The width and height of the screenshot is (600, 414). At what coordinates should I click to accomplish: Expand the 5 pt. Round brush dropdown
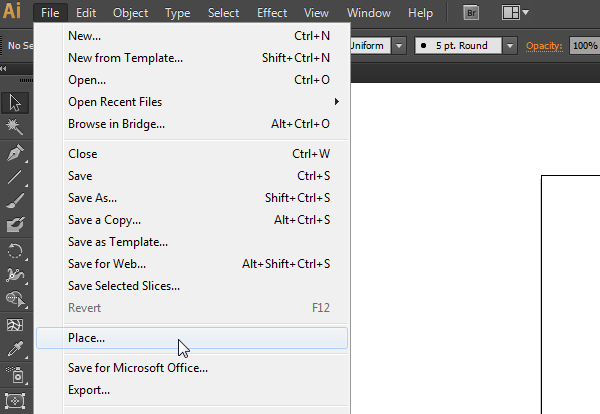pyautogui.click(x=510, y=46)
